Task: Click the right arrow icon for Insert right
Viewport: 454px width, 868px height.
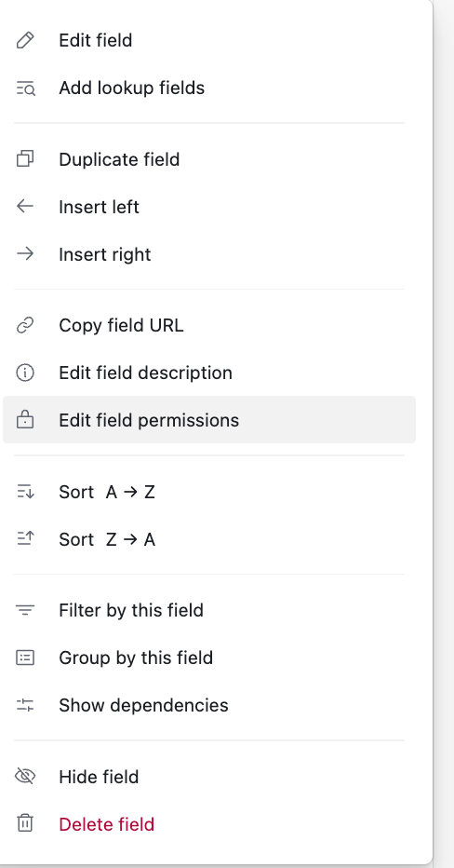Action: [25, 254]
